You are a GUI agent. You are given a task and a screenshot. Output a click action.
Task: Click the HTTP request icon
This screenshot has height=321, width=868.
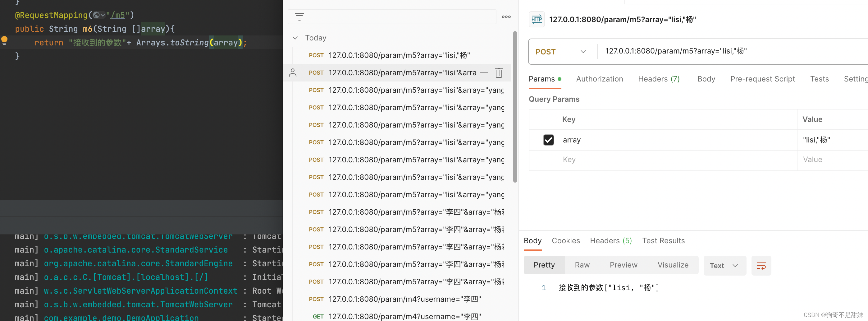tap(537, 19)
